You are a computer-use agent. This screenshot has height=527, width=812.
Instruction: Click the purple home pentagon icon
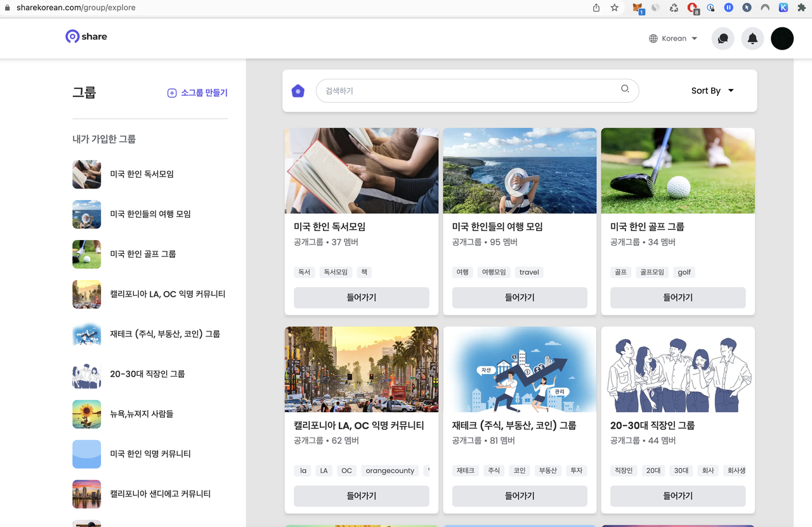point(298,91)
